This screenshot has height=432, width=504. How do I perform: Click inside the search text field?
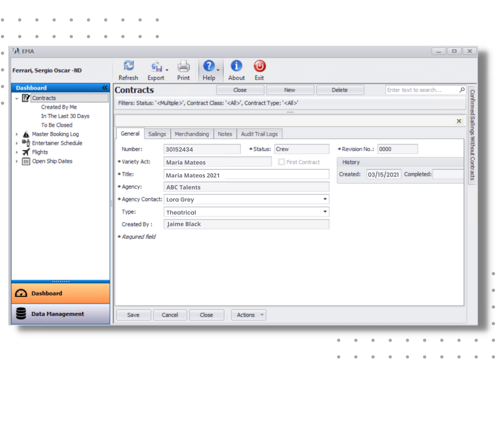tap(419, 90)
